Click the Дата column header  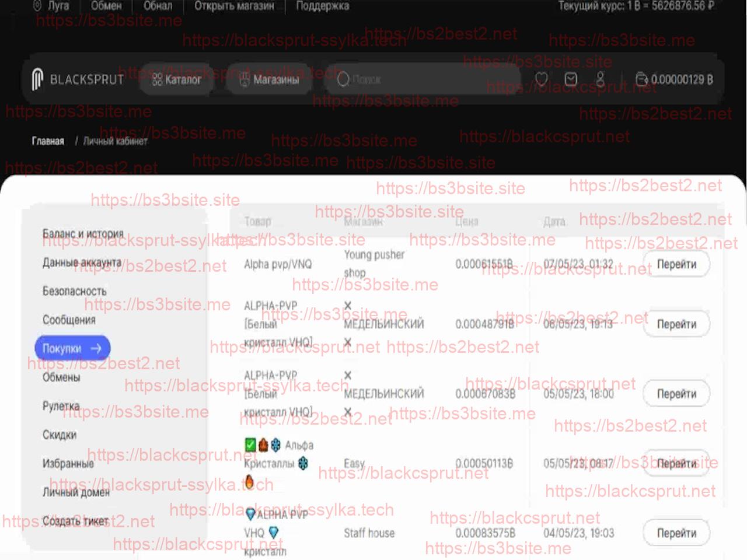click(x=554, y=222)
